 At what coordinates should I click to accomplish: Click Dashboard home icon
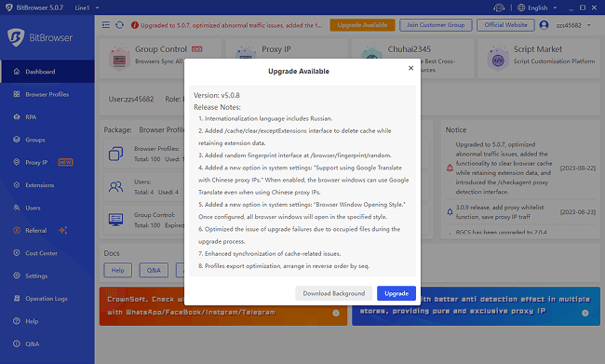click(17, 72)
